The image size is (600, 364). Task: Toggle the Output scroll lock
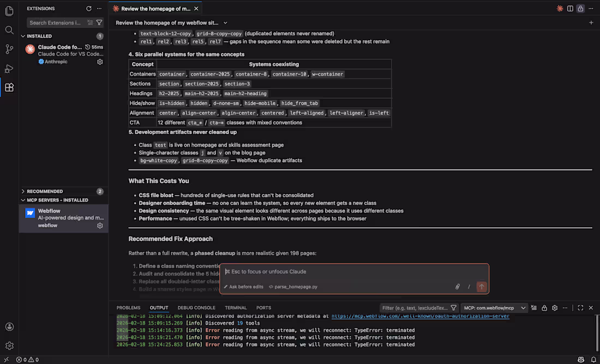pyautogui.click(x=544, y=308)
